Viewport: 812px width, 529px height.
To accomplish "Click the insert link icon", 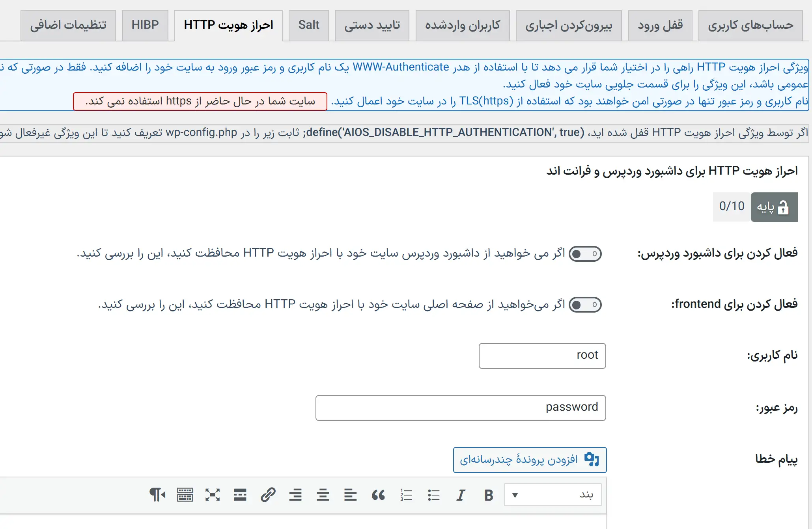I will pos(268,495).
